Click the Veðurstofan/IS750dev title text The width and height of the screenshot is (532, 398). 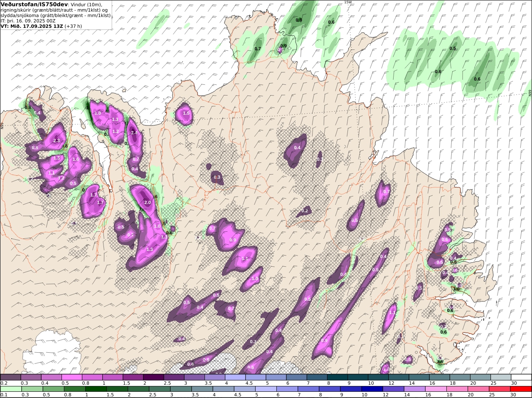[34, 4]
